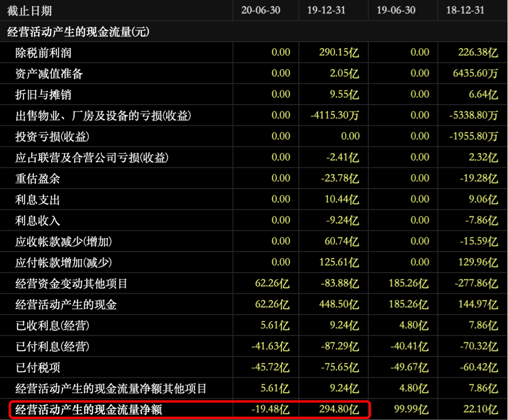
Task: Select the 投资亏损(收益) row label
Action: point(52,137)
